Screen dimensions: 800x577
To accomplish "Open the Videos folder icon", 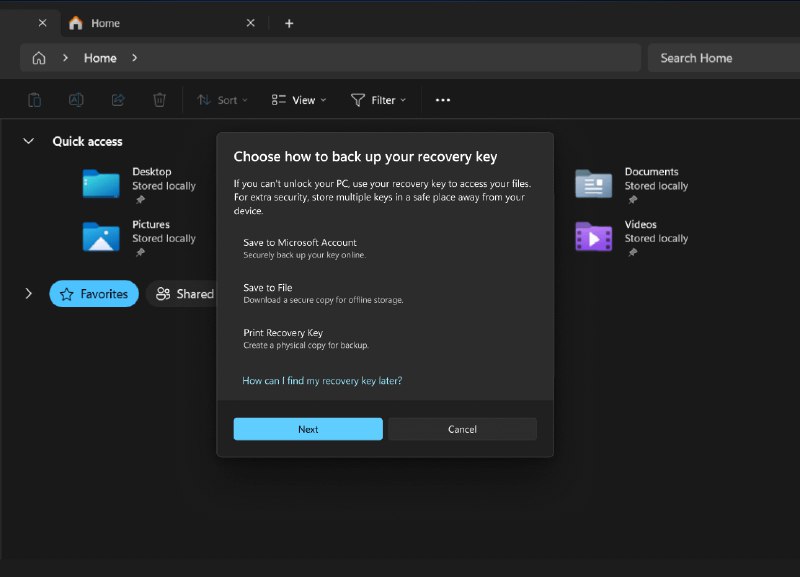I will pyautogui.click(x=593, y=236).
